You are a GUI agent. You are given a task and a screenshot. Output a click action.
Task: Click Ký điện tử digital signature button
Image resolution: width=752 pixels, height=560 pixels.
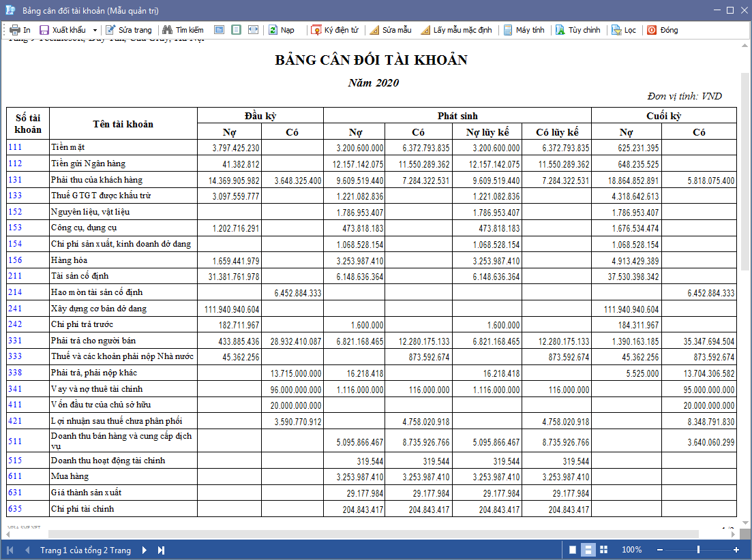tap(335, 30)
